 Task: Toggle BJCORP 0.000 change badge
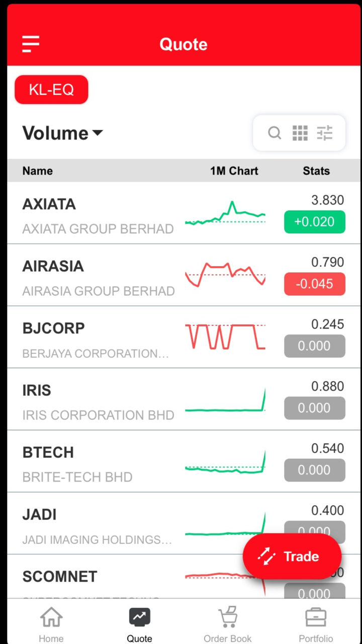[x=314, y=346]
